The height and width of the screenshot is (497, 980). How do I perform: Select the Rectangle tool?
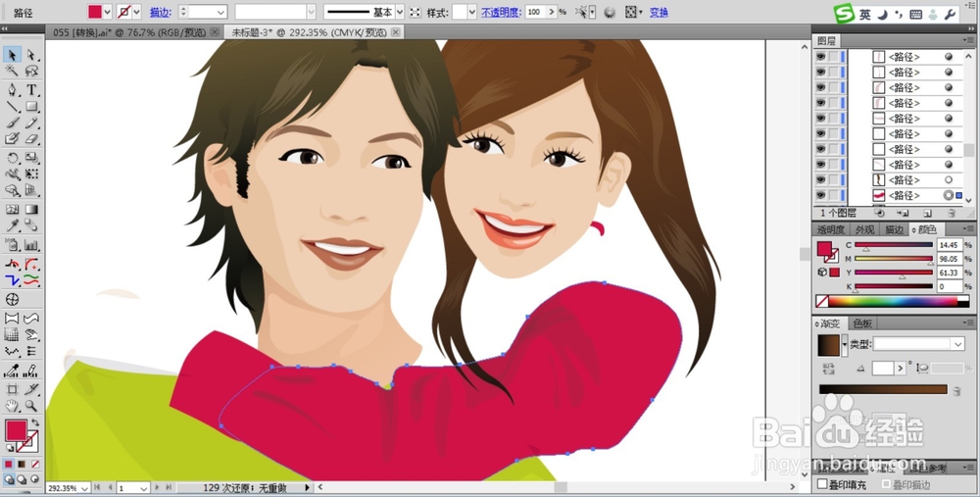(31, 106)
